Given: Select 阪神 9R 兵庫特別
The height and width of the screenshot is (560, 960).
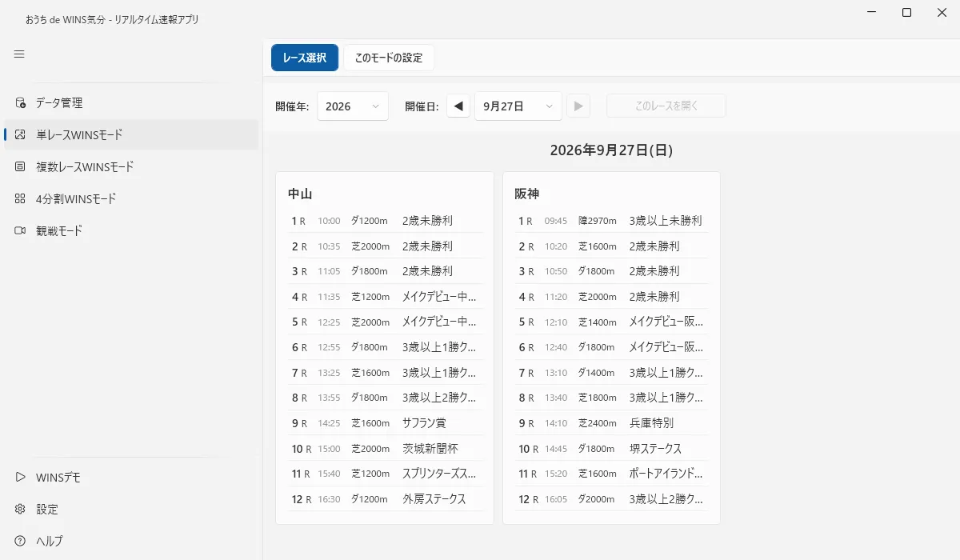Looking at the screenshot, I should tap(611, 423).
